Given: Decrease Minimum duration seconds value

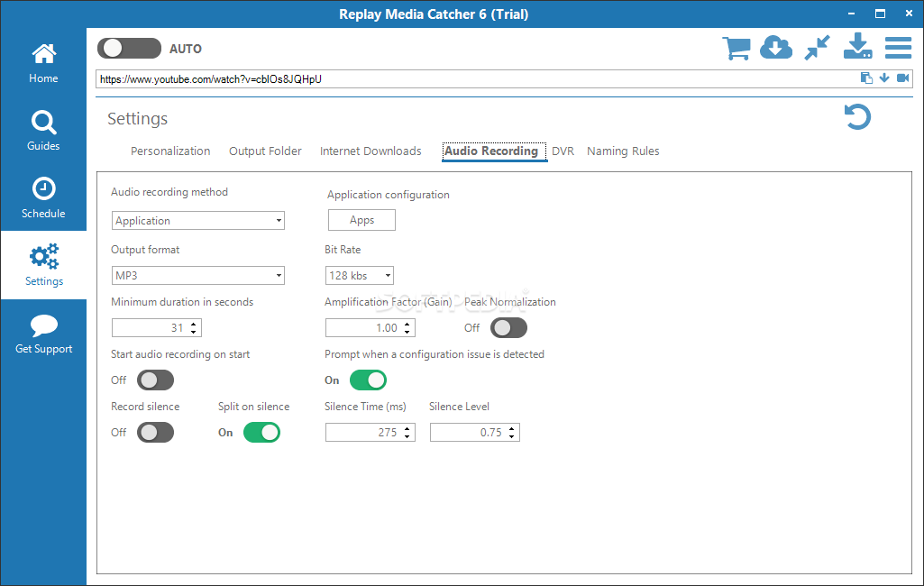Looking at the screenshot, I should (193, 332).
